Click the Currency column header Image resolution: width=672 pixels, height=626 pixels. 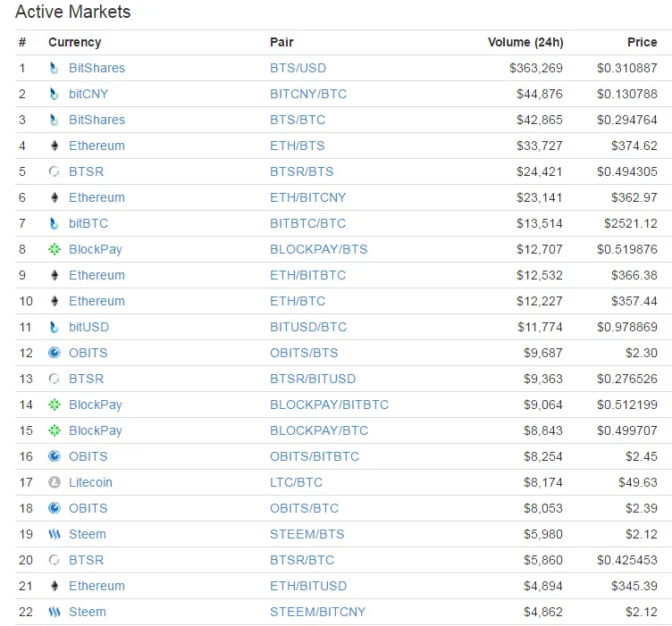pos(74,42)
